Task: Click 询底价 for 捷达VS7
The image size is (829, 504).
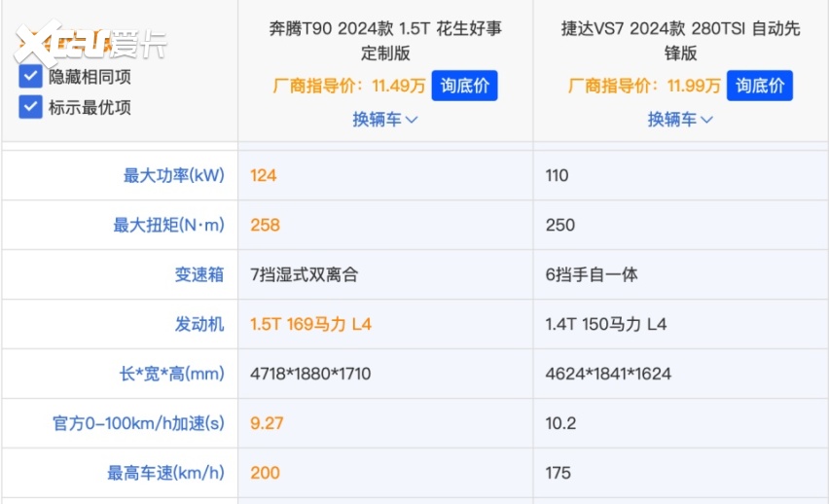Action: 759,86
